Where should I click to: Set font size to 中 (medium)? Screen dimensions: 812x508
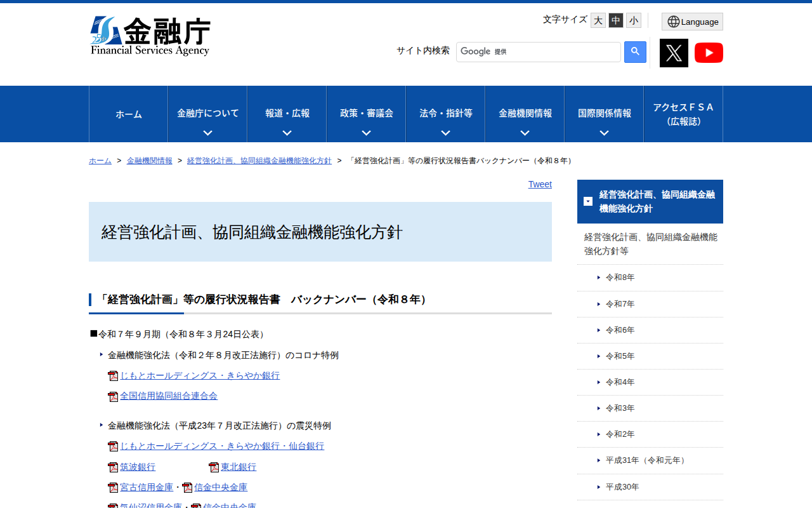coord(615,20)
